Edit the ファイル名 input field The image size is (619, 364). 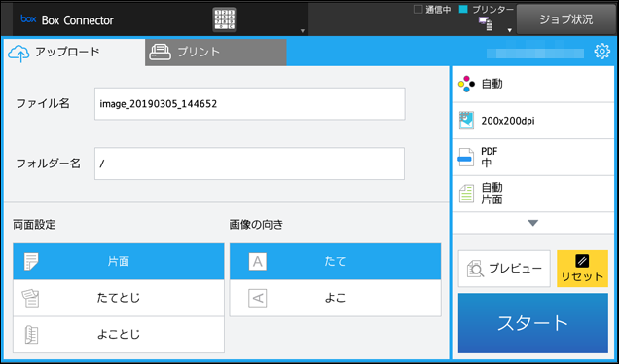coord(249,104)
